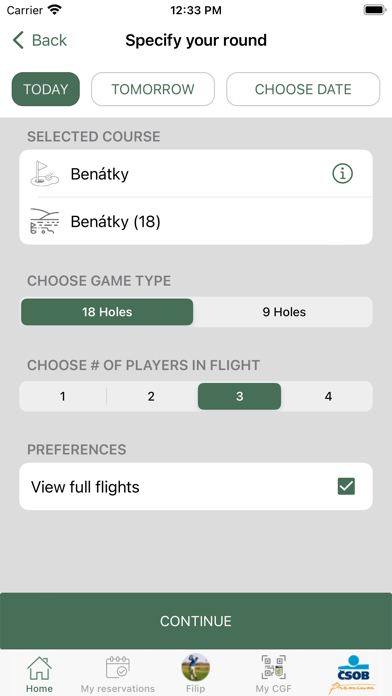Open My CGF QR code icon
Image resolution: width=392 pixels, height=696 pixels.
273,668
